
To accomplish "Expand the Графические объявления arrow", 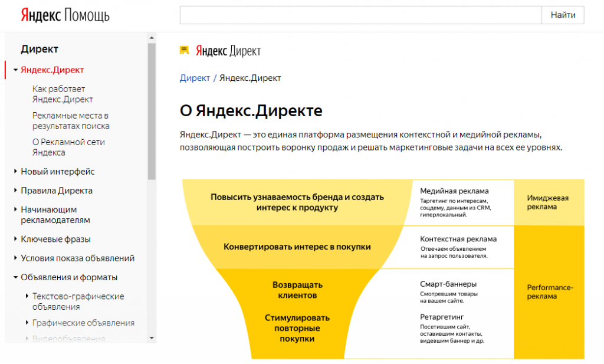I will [27, 322].
